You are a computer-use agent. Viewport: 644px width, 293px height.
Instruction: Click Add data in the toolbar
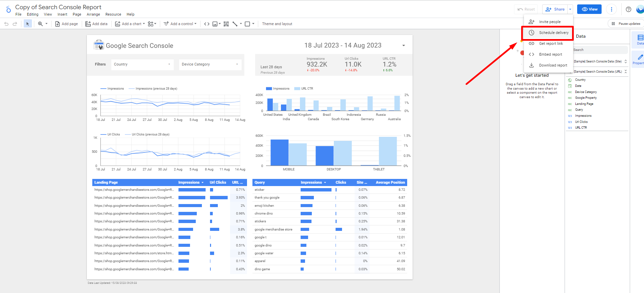96,24
